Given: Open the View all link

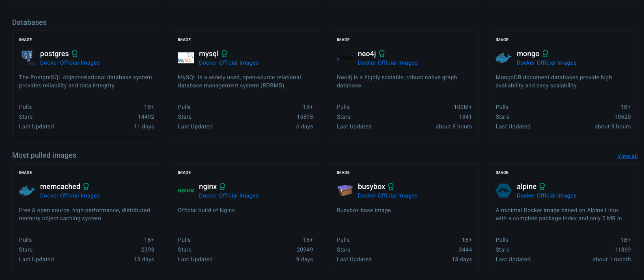Looking at the screenshot, I should click(x=627, y=156).
